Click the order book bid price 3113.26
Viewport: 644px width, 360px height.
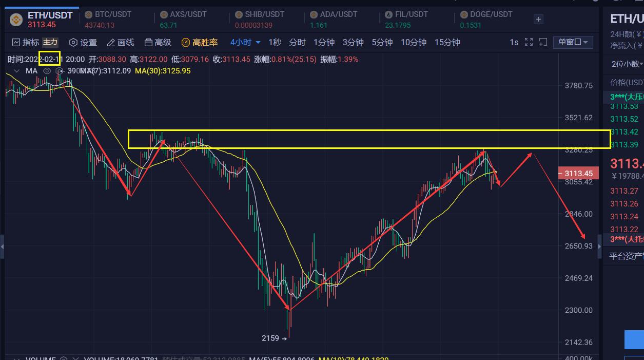click(x=624, y=204)
